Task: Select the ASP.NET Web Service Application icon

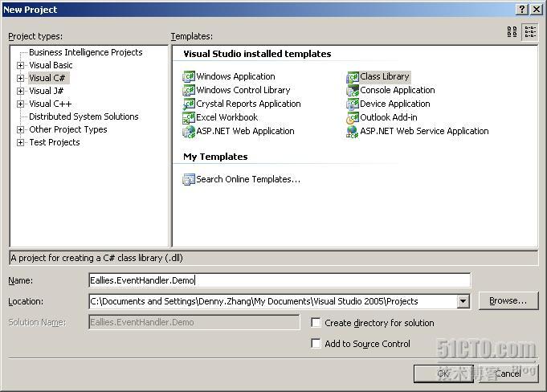Action: 353,132
